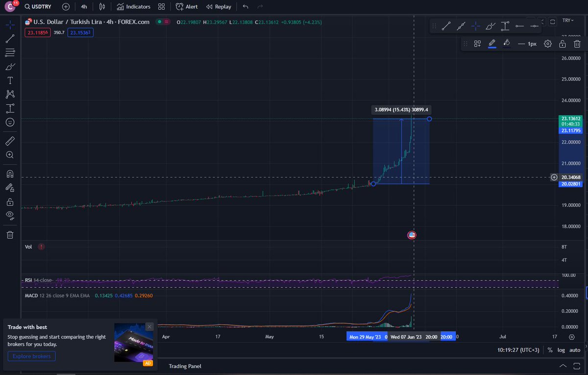
Task: Close the Trade with best ad
Action: click(x=149, y=326)
